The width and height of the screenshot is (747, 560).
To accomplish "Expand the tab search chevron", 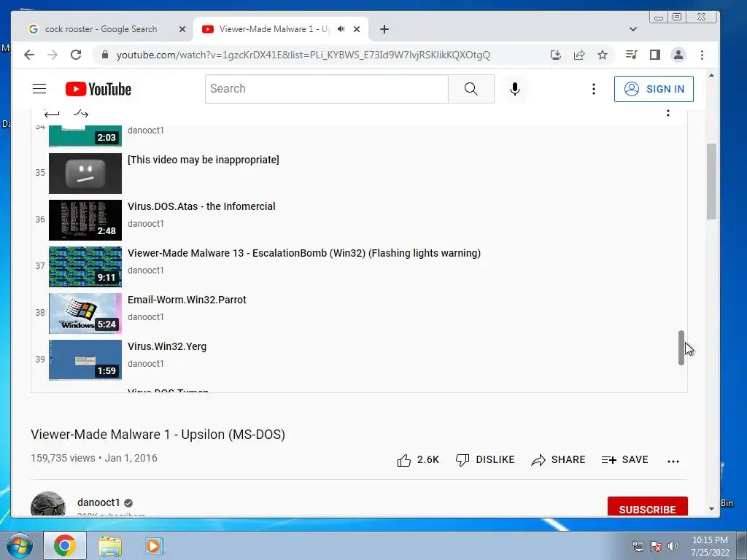I will (x=633, y=29).
